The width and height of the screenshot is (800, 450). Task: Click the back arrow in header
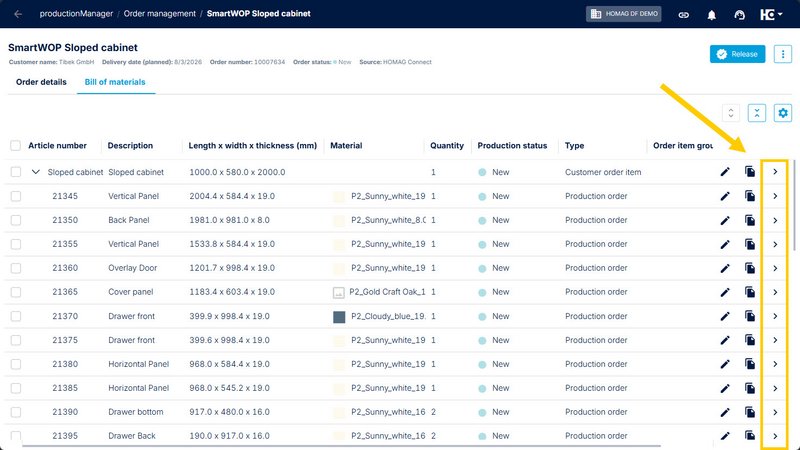tap(18, 14)
